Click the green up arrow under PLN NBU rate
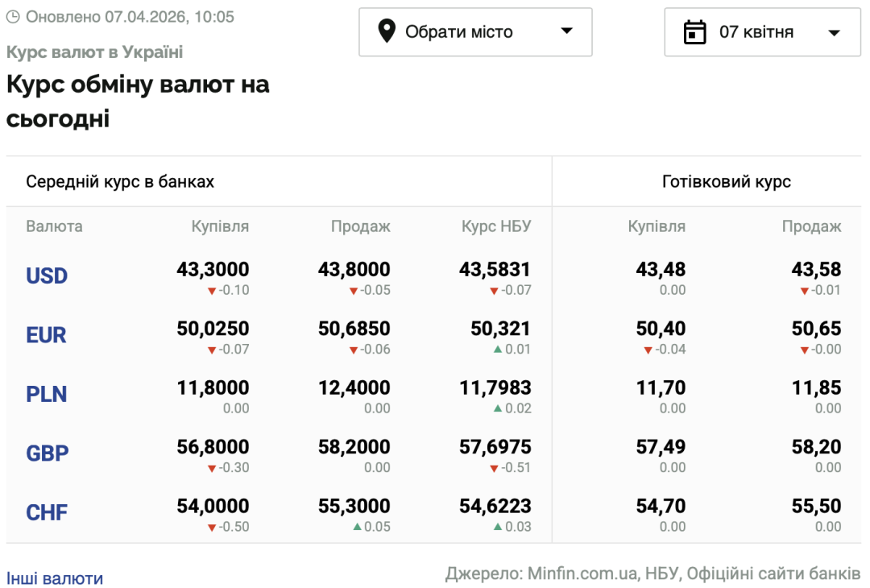870x588 pixels. [498, 409]
